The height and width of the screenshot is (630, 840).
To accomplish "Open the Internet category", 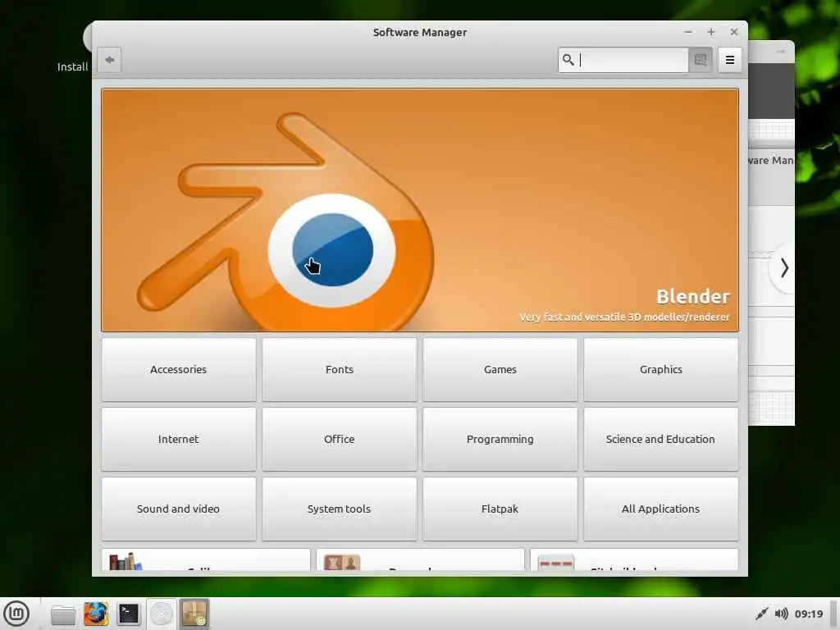I will (x=178, y=439).
